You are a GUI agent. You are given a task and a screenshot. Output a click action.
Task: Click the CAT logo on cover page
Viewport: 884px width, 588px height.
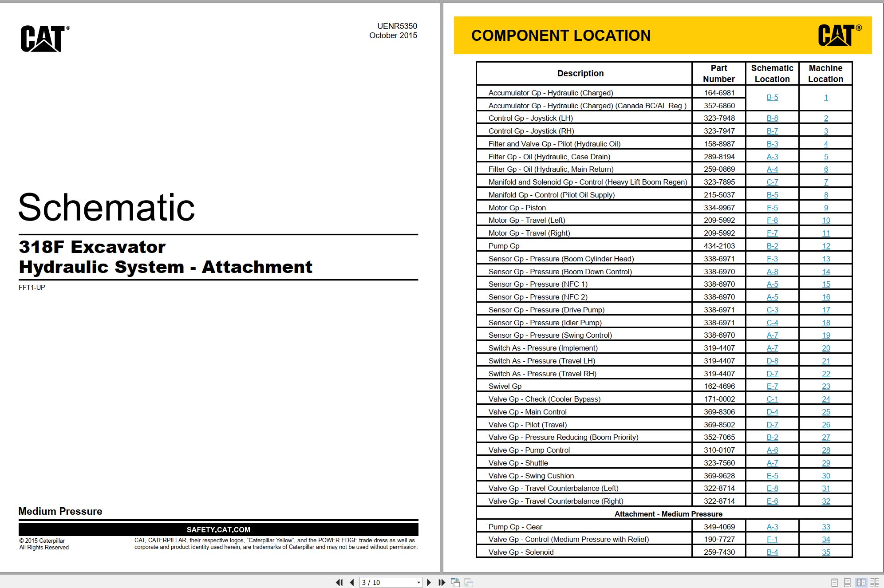point(45,39)
